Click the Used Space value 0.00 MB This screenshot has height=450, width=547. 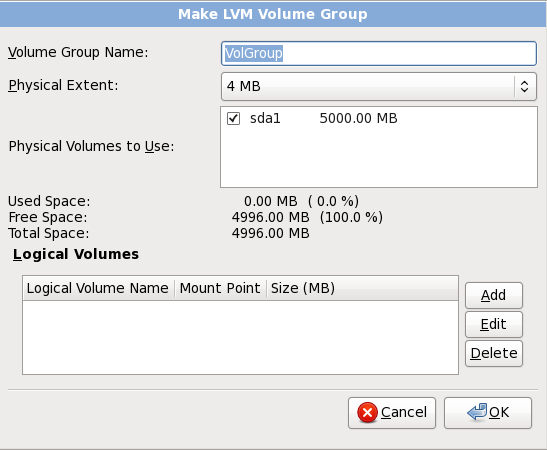click(x=270, y=201)
